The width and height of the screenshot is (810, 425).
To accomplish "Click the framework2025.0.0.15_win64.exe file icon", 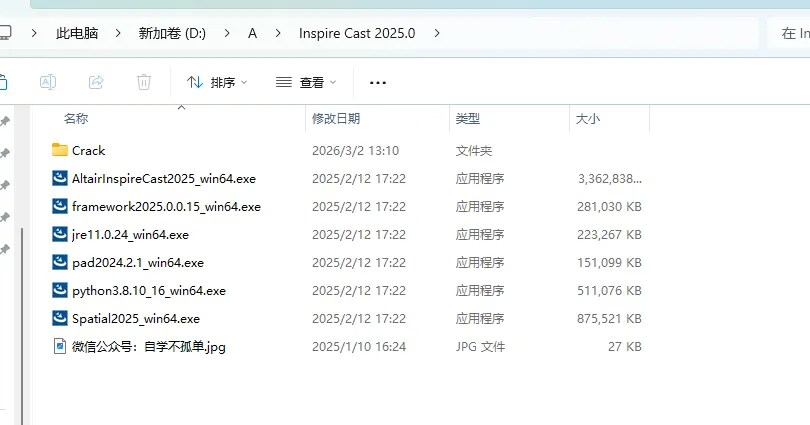I will [x=60, y=206].
